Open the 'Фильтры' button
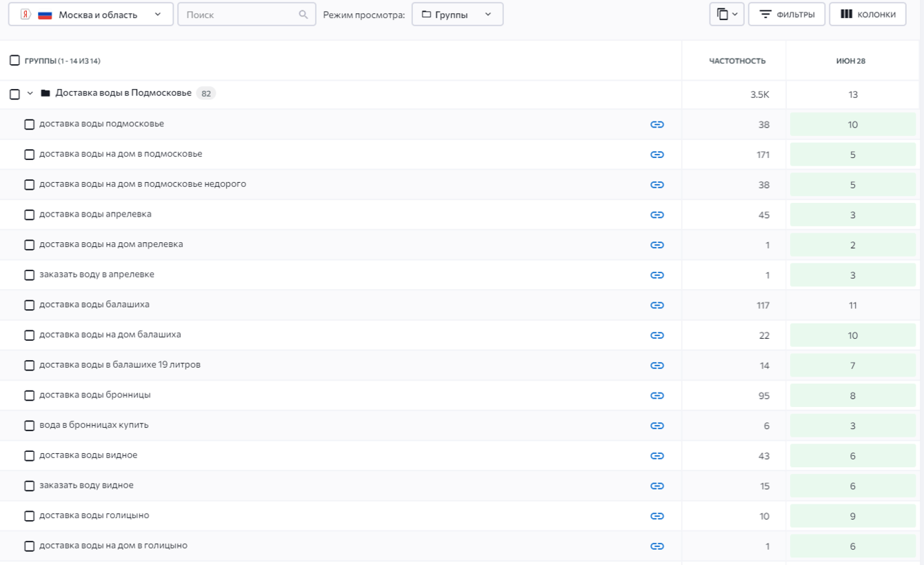The width and height of the screenshot is (924, 565). click(x=787, y=14)
